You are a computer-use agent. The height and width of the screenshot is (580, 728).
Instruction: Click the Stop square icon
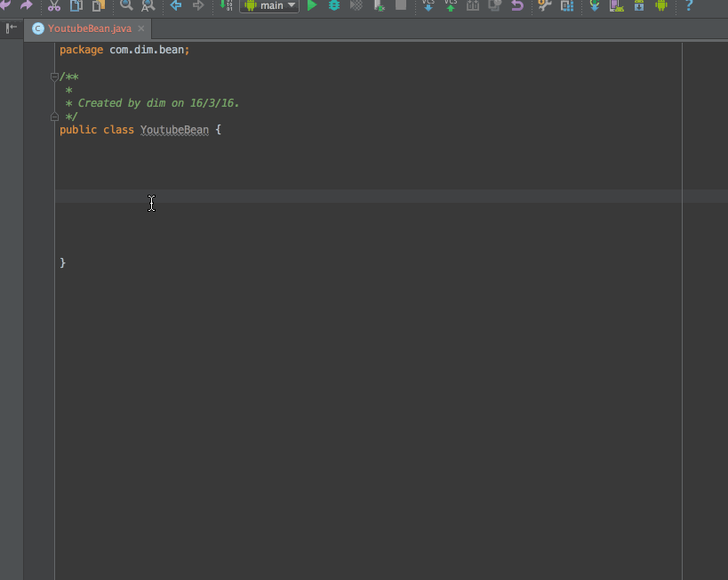[x=401, y=5]
